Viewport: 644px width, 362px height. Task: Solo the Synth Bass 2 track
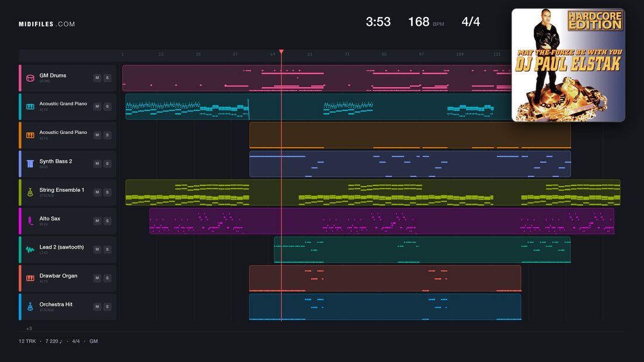(x=107, y=163)
